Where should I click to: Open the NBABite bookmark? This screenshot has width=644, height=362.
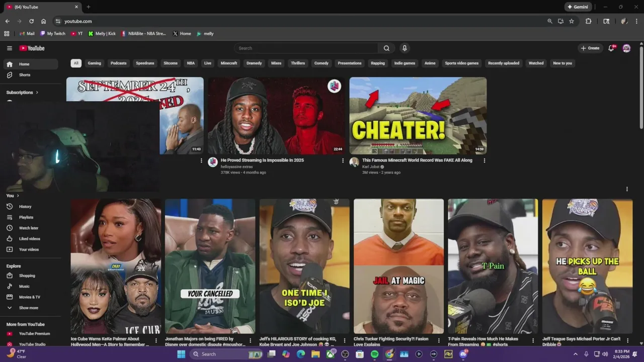[143, 34]
